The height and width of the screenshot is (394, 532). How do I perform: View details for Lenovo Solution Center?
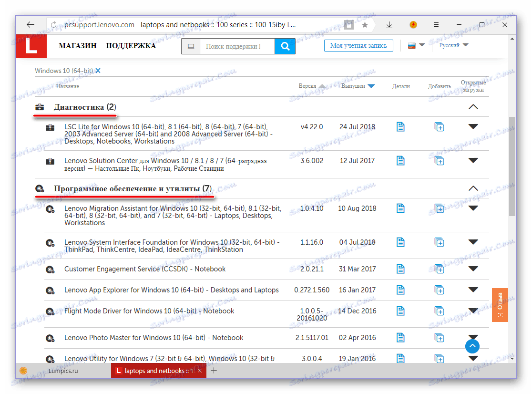pos(401,161)
